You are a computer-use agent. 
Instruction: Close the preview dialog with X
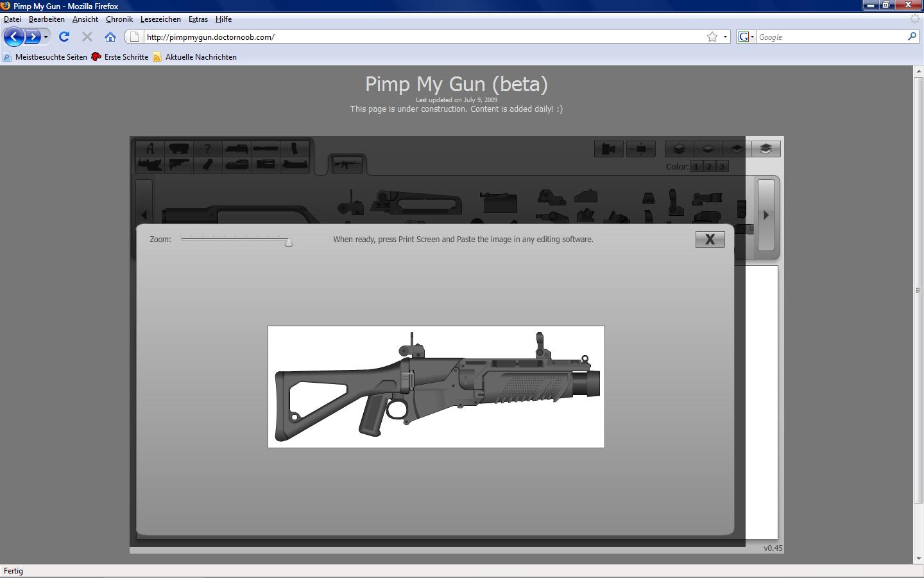click(710, 239)
